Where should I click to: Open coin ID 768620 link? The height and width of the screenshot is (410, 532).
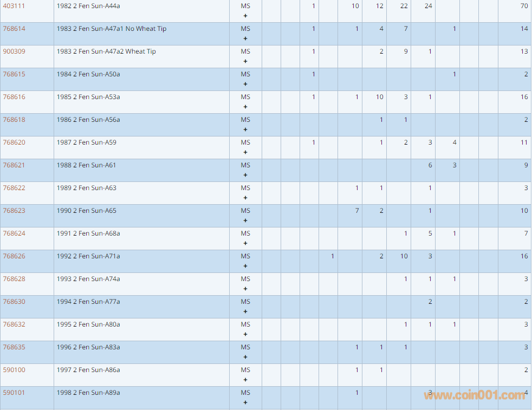coord(14,142)
